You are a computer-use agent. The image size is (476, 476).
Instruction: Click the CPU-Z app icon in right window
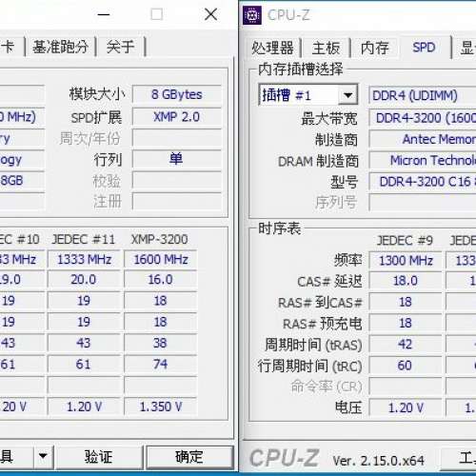pyautogui.click(x=252, y=15)
